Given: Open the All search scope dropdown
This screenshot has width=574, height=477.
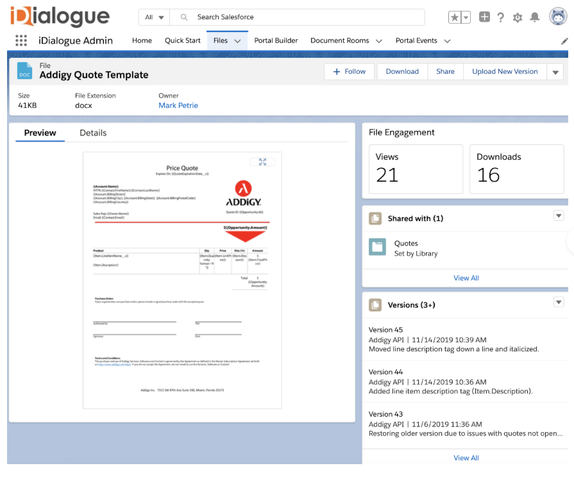Looking at the screenshot, I should tap(154, 17).
